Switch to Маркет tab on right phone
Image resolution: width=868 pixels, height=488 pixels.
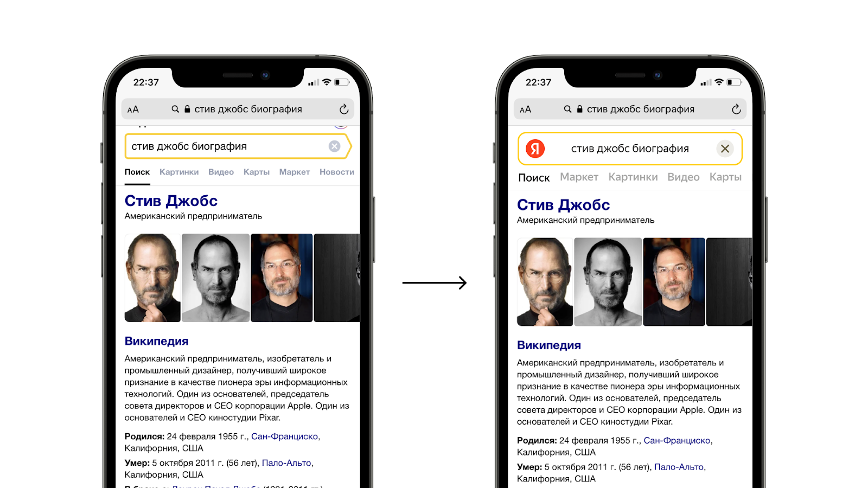579,177
